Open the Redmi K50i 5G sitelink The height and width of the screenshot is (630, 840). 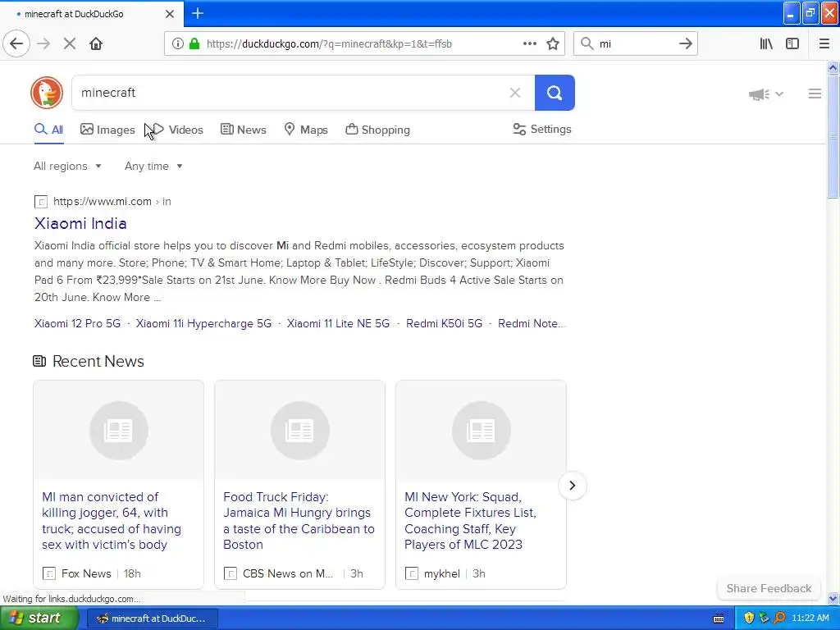tap(444, 323)
